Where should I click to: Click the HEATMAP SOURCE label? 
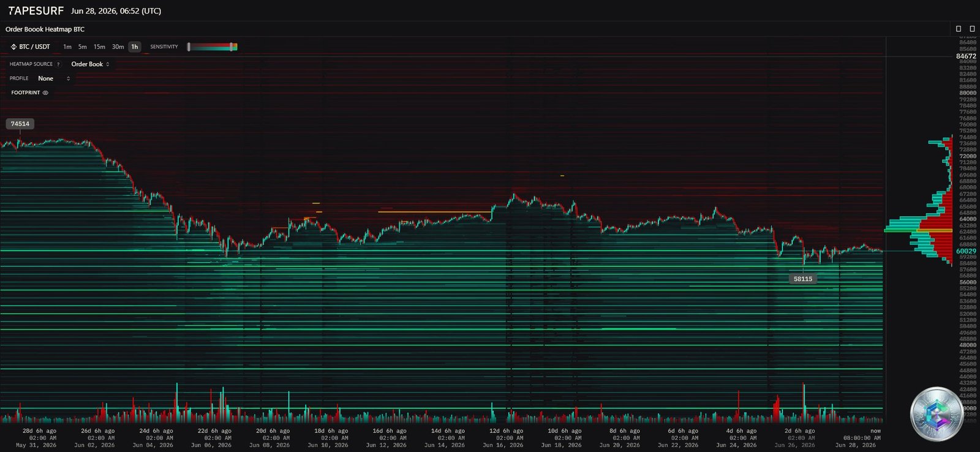coord(31,64)
